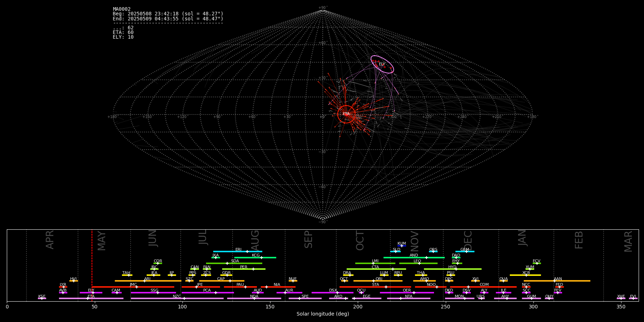Select the NZC pink shower bar
The height and width of the screenshot is (322, 644).
click(177, 298)
